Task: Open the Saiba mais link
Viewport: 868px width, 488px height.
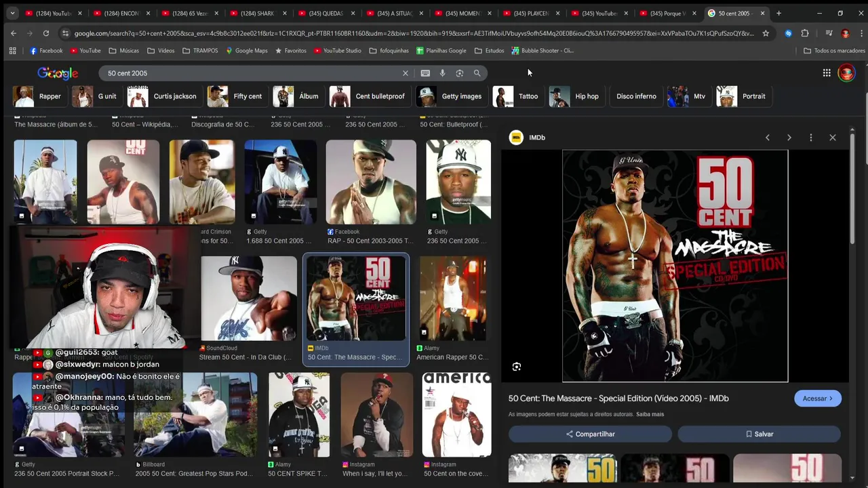Action: pyautogui.click(x=650, y=414)
